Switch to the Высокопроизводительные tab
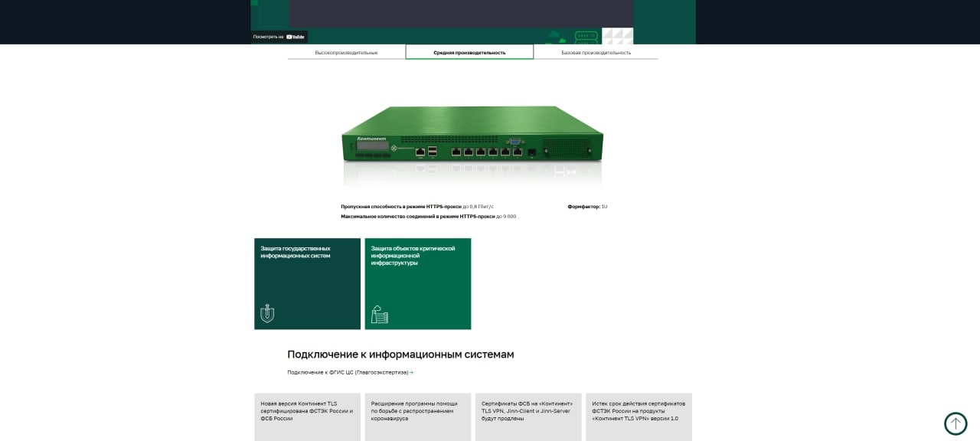This screenshot has width=980, height=441. pyautogui.click(x=346, y=52)
